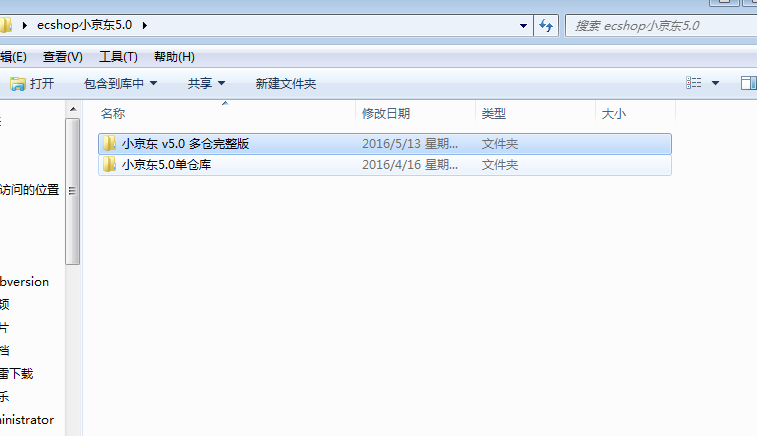
Task: Click date 2016/4/16 星期... cell
Action: point(410,165)
